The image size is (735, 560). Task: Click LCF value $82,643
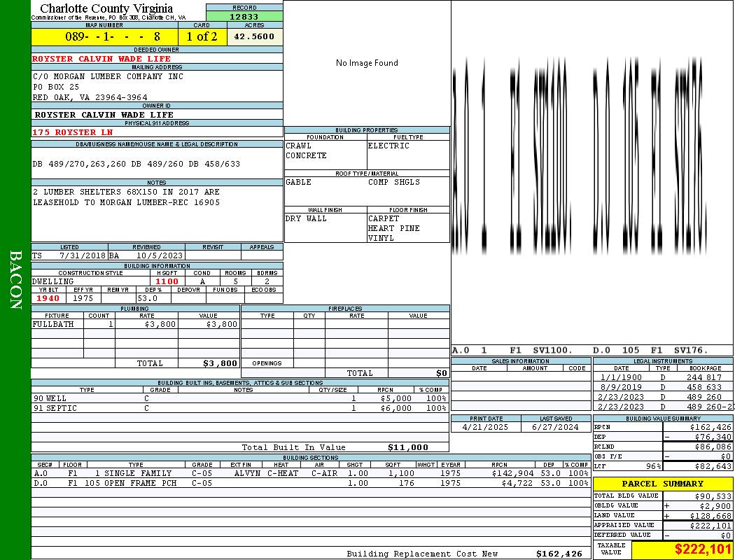713,466
